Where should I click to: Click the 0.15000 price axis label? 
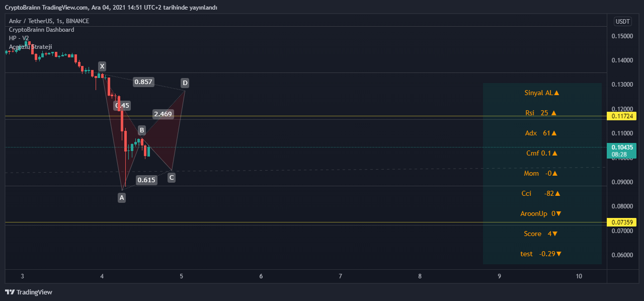[622, 36]
